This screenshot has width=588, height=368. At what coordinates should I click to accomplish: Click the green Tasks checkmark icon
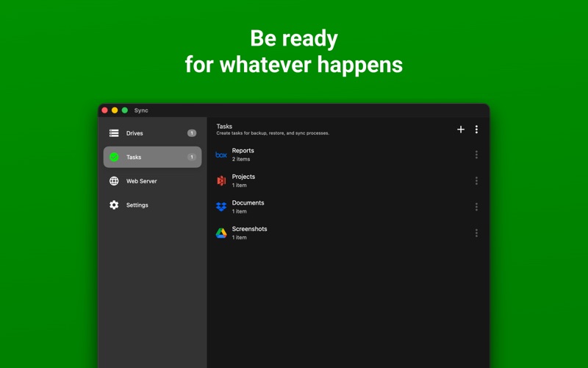(114, 157)
